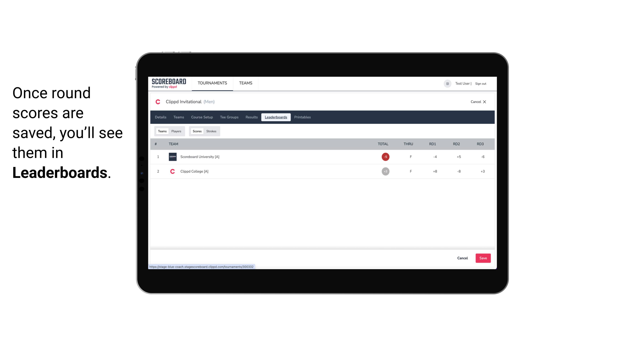Click the red Save button
The width and height of the screenshot is (644, 346).
[483, 258]
